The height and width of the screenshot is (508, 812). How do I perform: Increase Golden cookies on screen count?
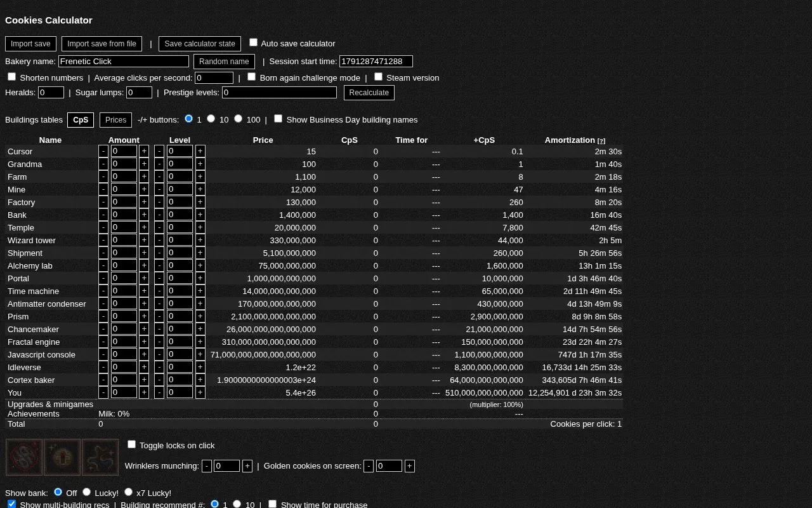point(410,466)
